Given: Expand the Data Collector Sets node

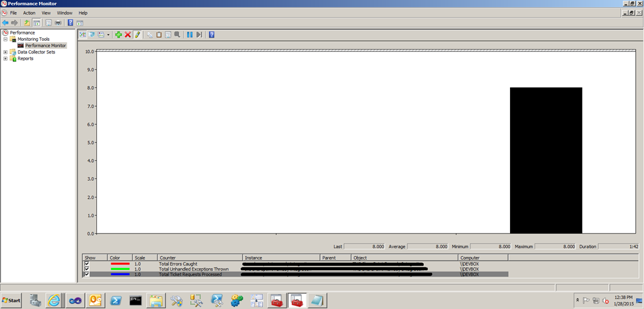Looking at the screenshot, I should click(6, 52).
